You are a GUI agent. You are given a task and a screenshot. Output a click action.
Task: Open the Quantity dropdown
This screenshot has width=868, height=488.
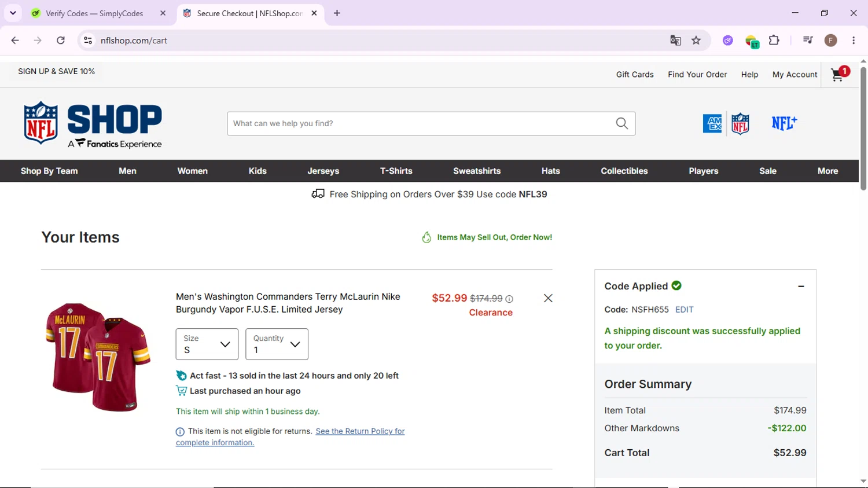pos(277,344)
